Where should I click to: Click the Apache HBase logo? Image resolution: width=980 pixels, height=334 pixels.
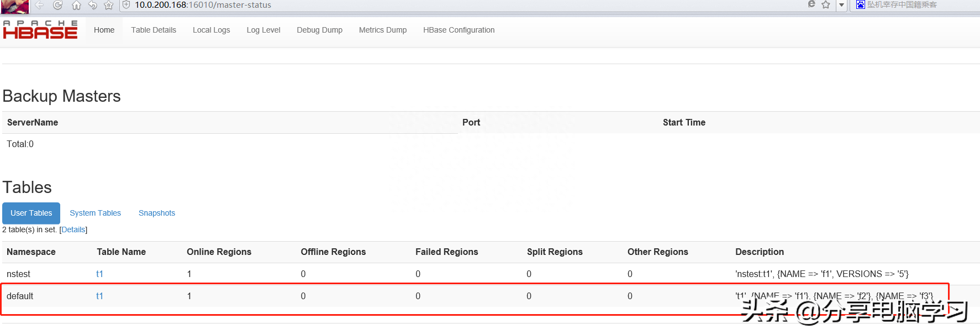click(40, 30)
